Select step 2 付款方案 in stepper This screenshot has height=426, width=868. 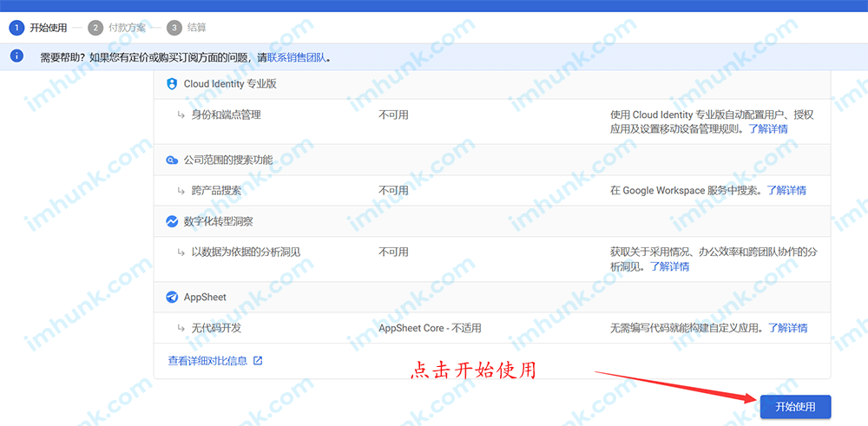tap(117, 28)
